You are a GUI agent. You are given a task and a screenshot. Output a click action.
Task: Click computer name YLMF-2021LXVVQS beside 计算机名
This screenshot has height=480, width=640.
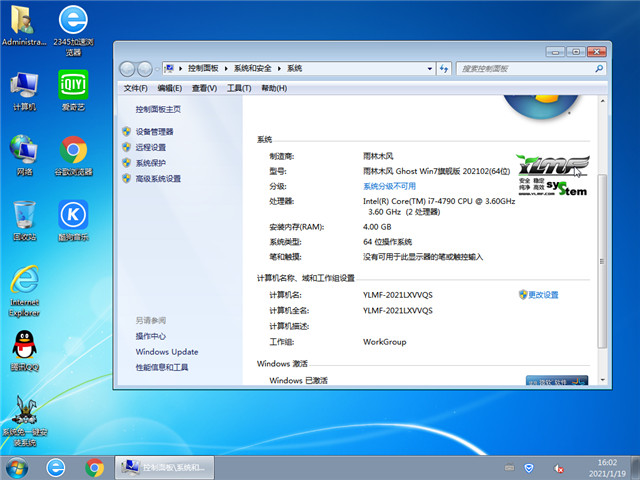[398, 295]
